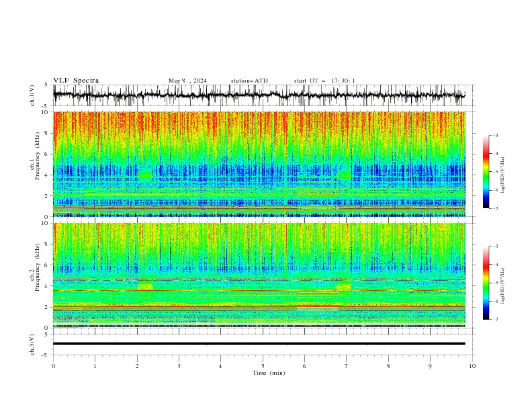The height and width of the screenshot is (411, 532).
Task: Click the "ch.1(V)" axis label
Action: click(32, 95)
